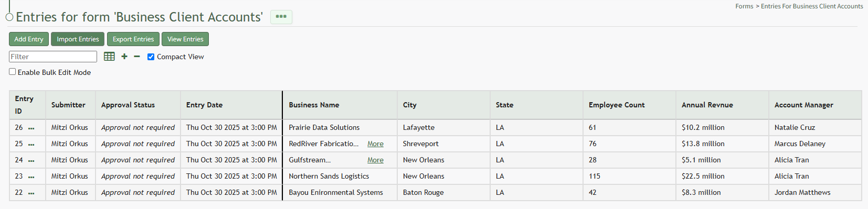Open the three-dot menu beside the page title
The width and height of the screenshot is (868, 209).
pos(281,17)
